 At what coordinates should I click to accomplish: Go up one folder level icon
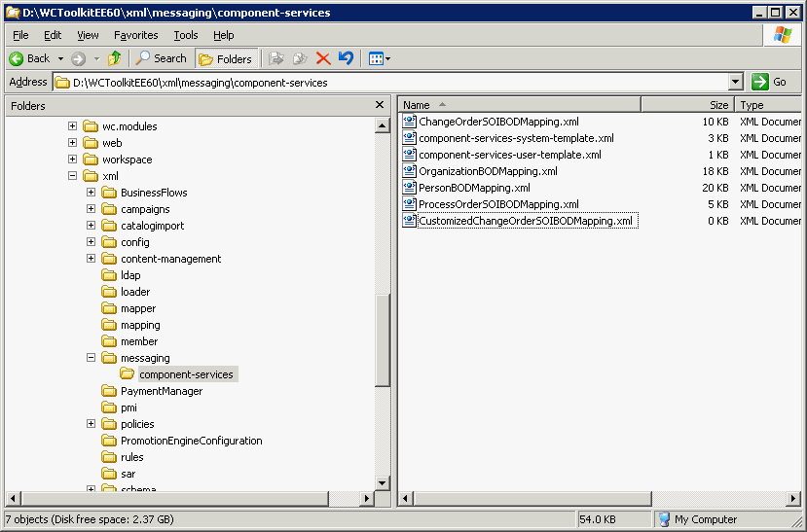114,58
